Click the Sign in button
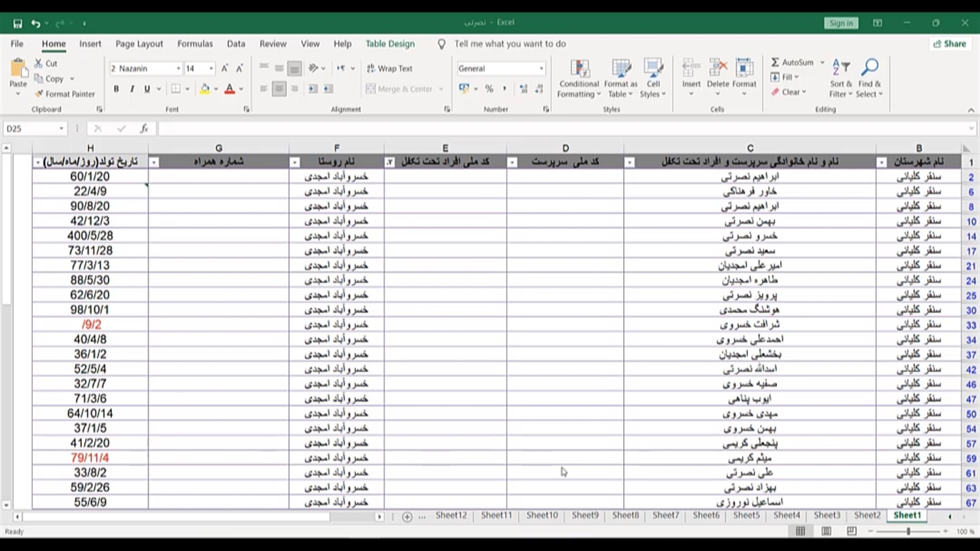 pyautogui.click(x=840, y=23)
